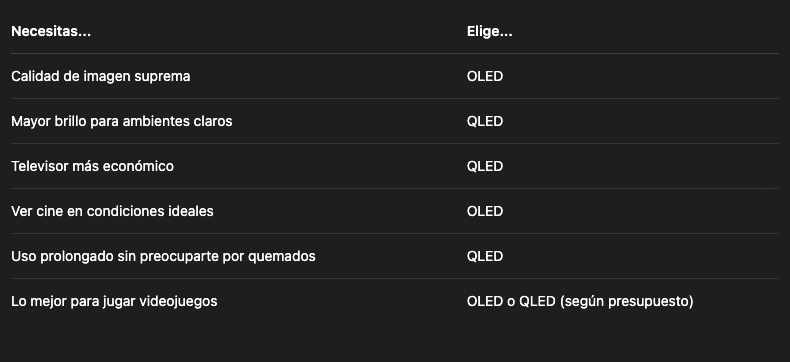This screenshot has height=362, width=790.
Task: Click OLED next to 'Calidad de imagen suprema'
Action: pos(485,76)
